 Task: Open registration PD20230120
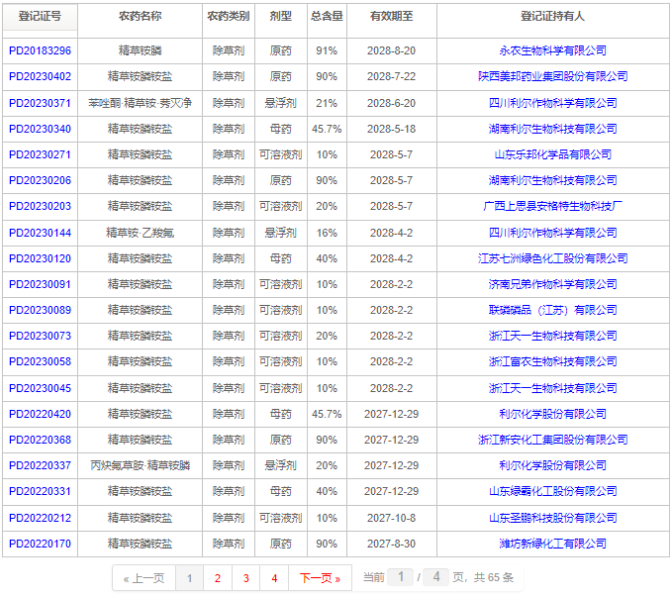coord(40,258)
